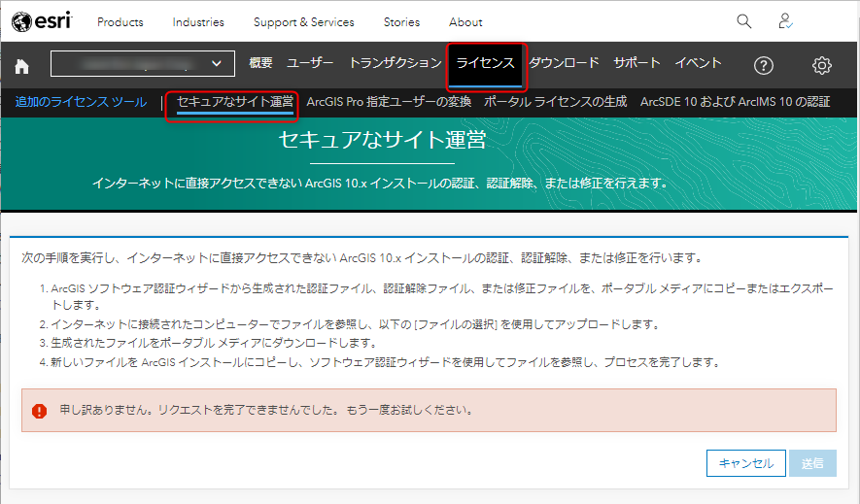Open the Stories menu
Image resolution: width=860 pixels, height=504 pixels.
pyautogui.click(x=401, y=22)
